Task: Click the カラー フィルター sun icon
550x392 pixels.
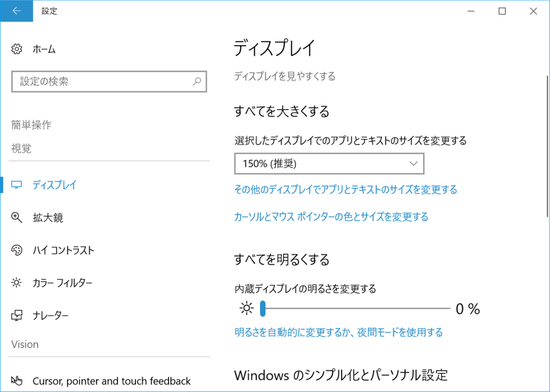Action: (x=17, y=282)
